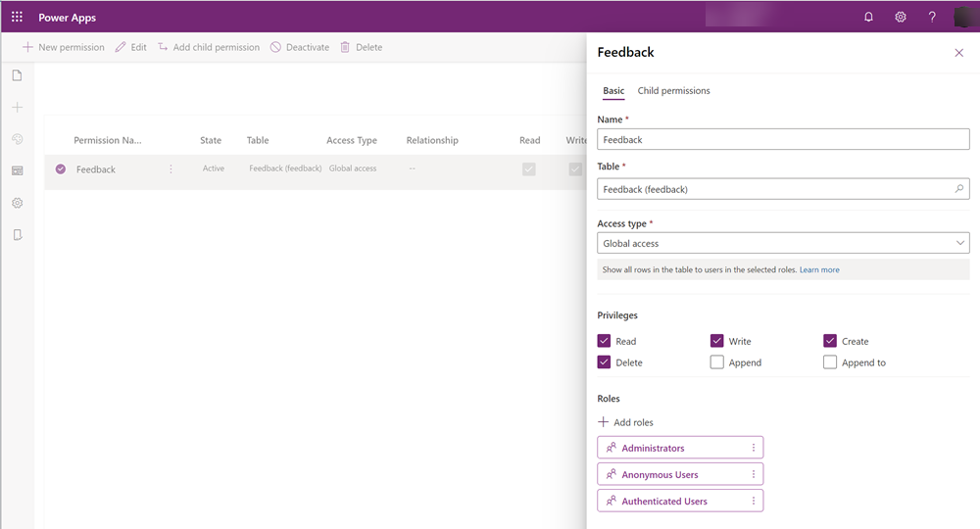Open the settings gear in the header
Screen dimensions: 980x529
coord(900,17)
